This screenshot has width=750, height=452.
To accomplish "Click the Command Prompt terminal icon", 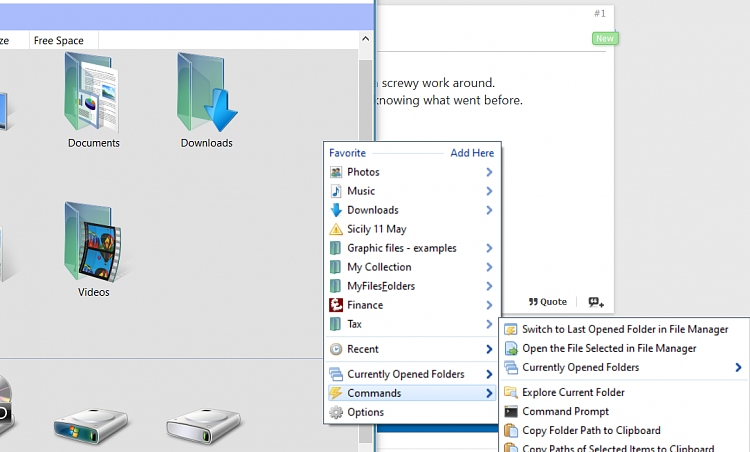I will [x=511, y=412].
